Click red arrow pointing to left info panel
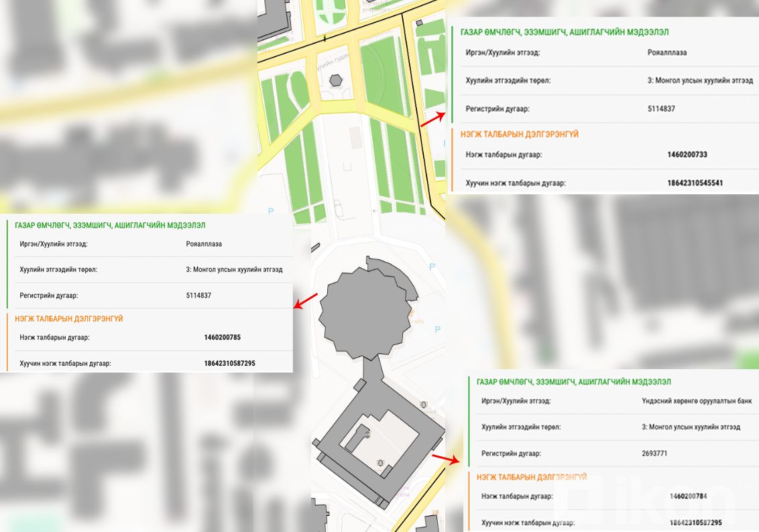 point(306,302)
